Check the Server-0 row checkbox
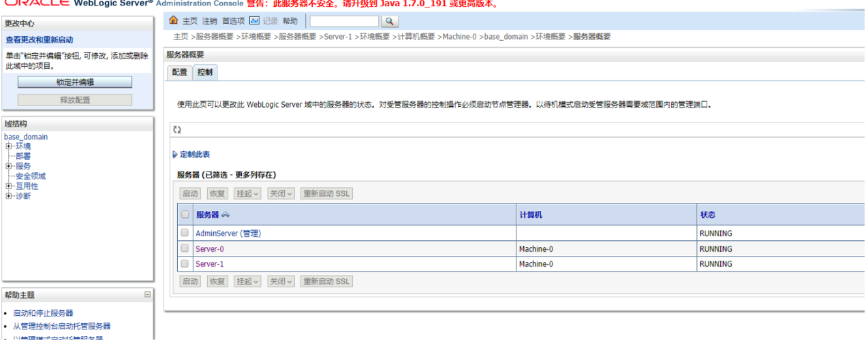868x343 pixels. click(185, 248)
